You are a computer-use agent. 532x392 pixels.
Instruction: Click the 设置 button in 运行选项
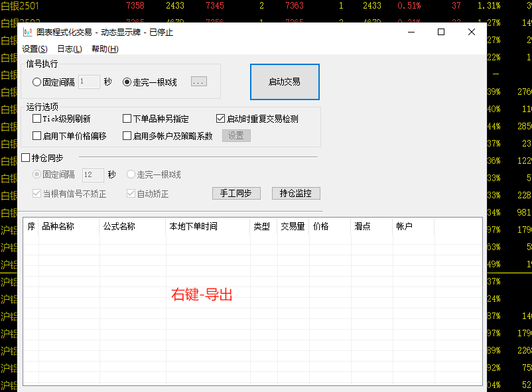pos(236,136)
